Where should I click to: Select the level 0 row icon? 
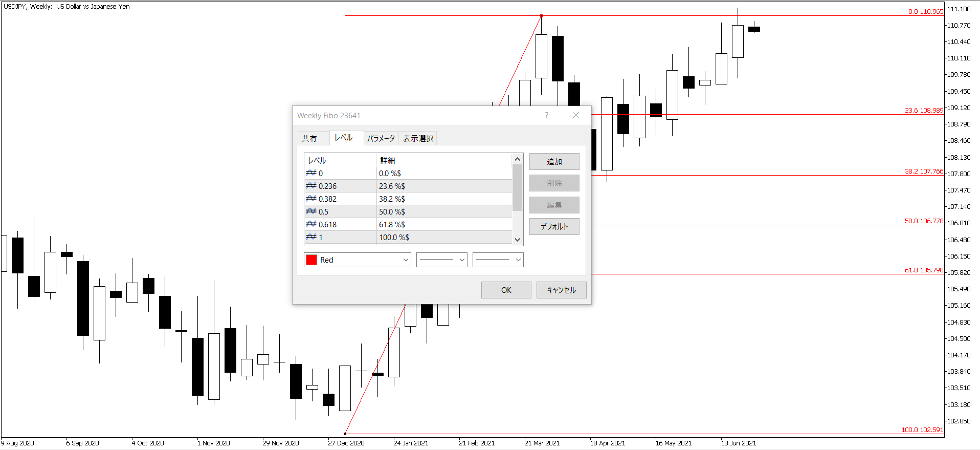coord(311,173)
